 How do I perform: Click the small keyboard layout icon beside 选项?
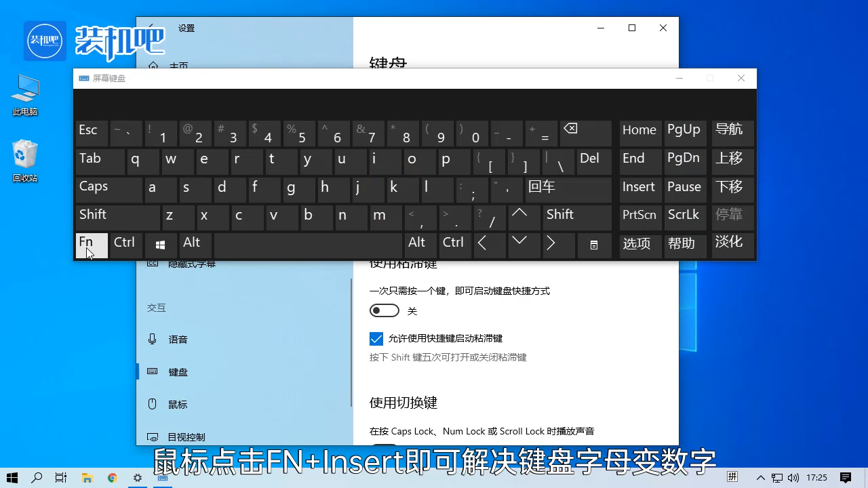(594, 245)
